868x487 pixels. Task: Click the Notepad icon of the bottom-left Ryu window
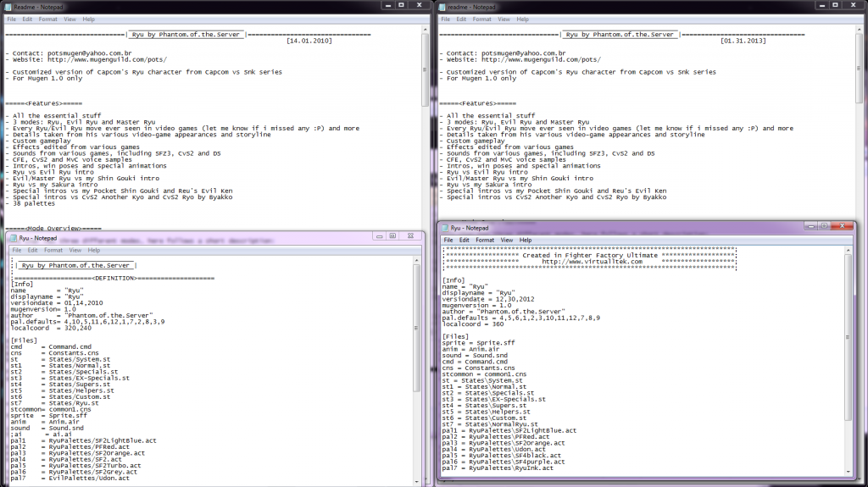pos(14,238)
